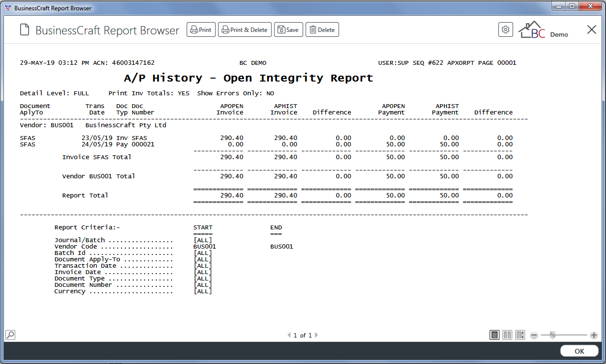Click the "USER:SUP SEQ #622" header text
The image size is (606, 364).
point(411,63)
